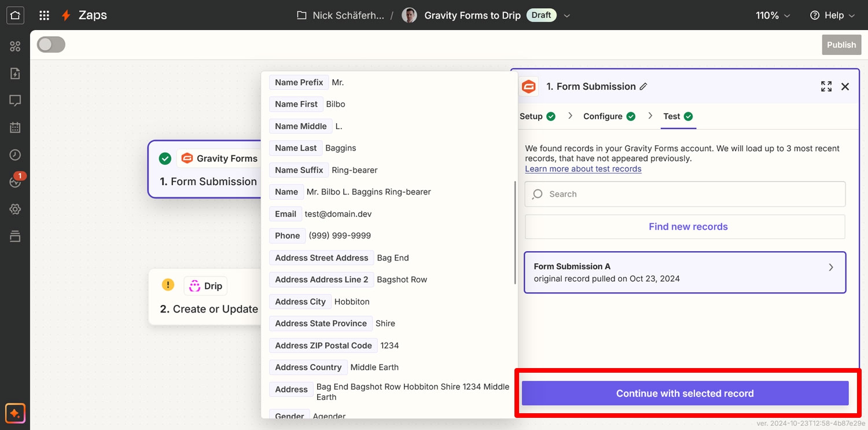Click the Address State Province label

[x=321, y=324]
